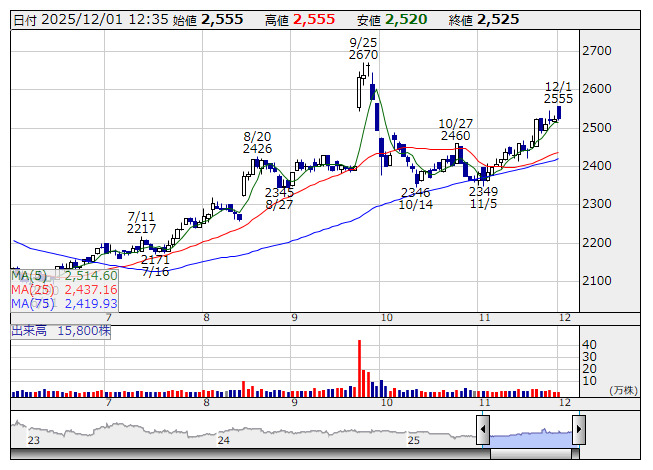The height and width of the screenshot is (470, 653).
Task: Click the right range handle arrow
Action: [x=579, y=429]
